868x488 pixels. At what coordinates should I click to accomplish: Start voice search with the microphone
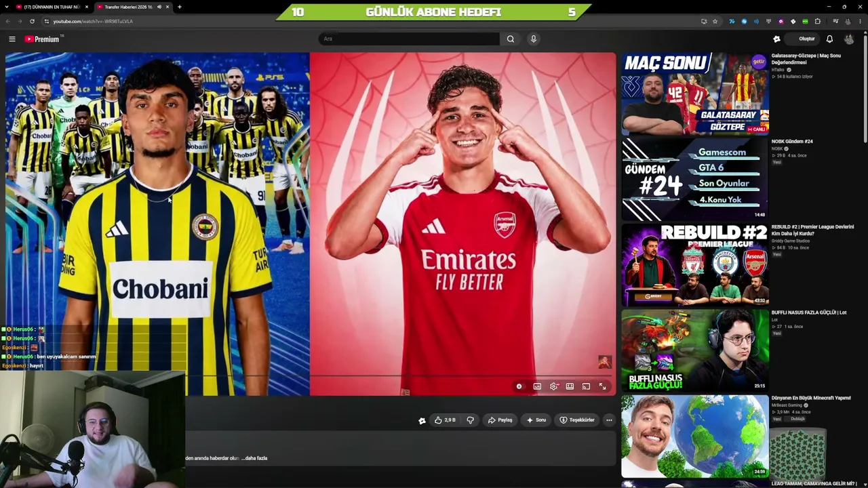pyautogui.click(x=534, y=39)
